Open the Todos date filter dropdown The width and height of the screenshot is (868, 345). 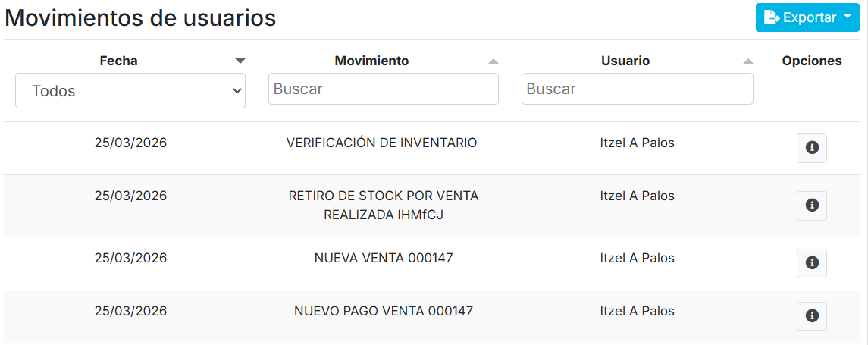[x=130, y=91]
